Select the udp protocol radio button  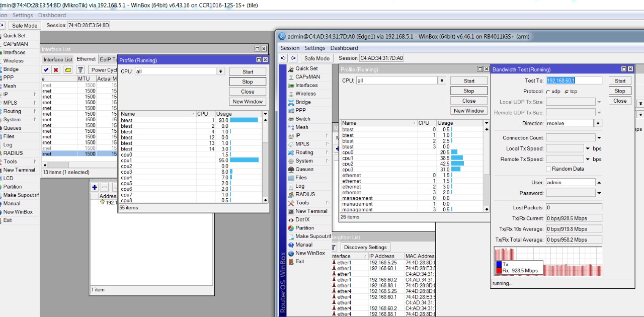point(548,92)
